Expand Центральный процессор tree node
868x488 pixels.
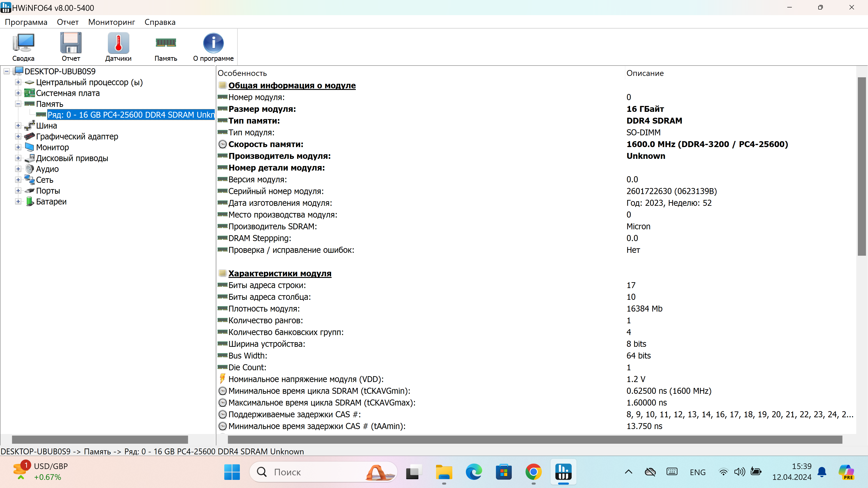pyautogui.click(x=18, y=82)
